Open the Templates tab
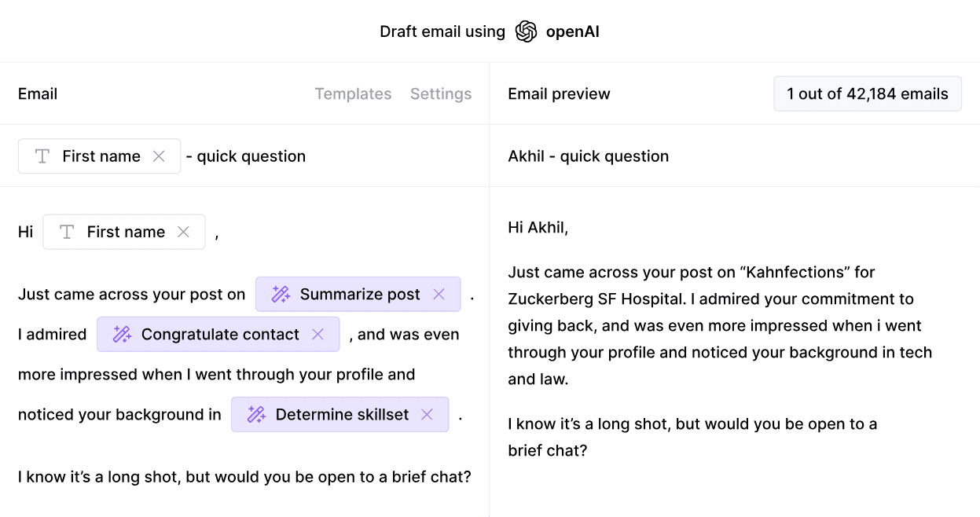The image size is (980, 517). tap(353, 94)
